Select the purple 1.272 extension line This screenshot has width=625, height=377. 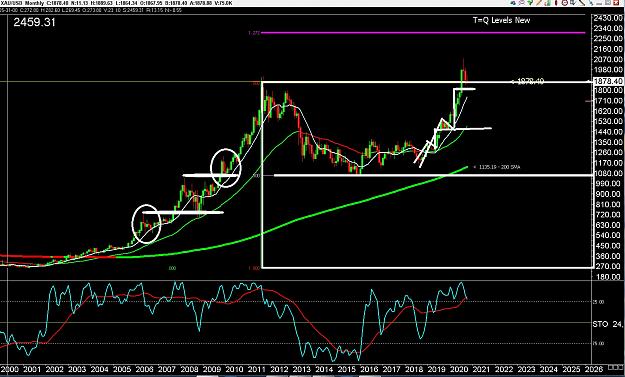423,33
